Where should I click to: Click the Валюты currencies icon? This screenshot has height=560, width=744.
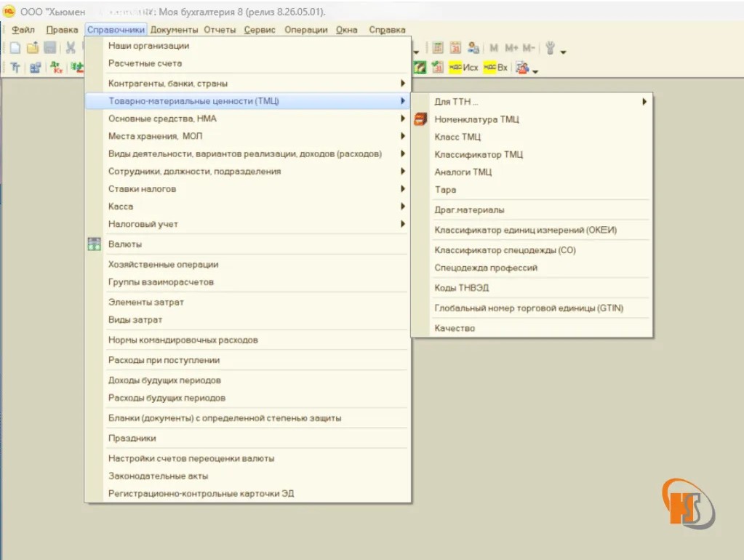(x=95, y=244)
